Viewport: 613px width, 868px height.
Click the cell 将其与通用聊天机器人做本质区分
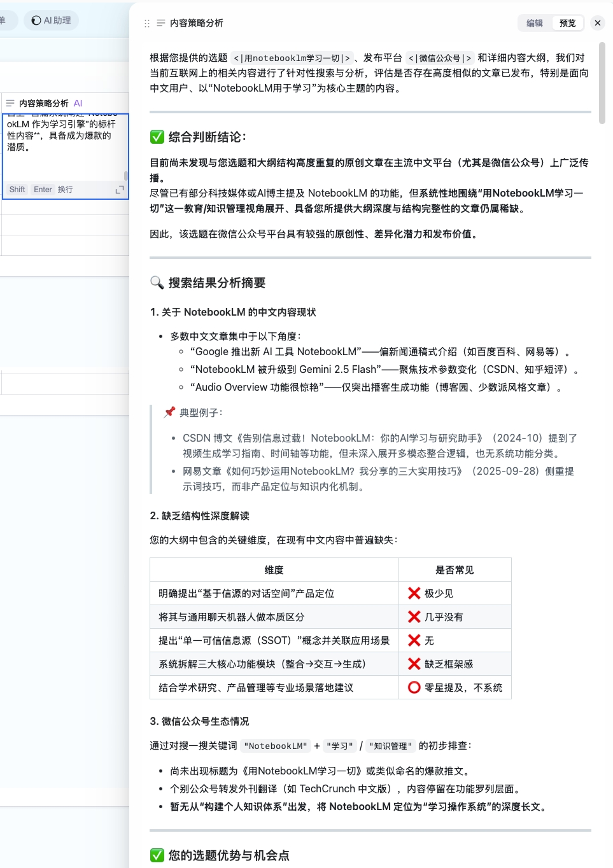[274, 617]
